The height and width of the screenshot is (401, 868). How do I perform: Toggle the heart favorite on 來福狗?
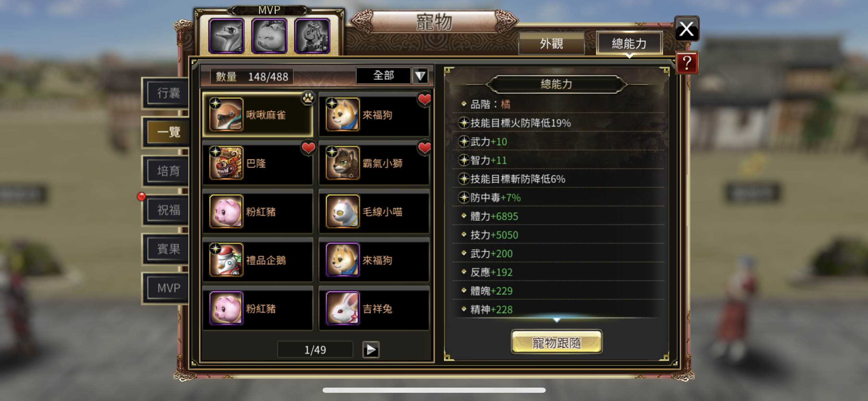point(424,99)
